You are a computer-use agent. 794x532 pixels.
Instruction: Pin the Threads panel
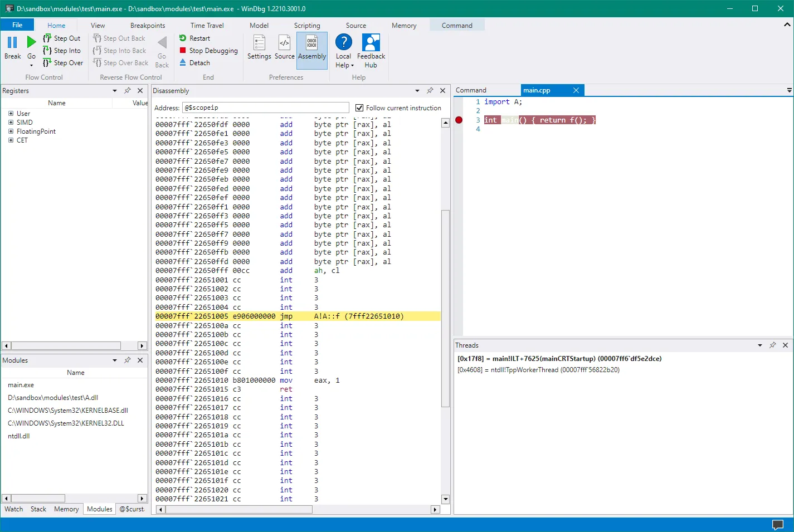coord(773,345)
